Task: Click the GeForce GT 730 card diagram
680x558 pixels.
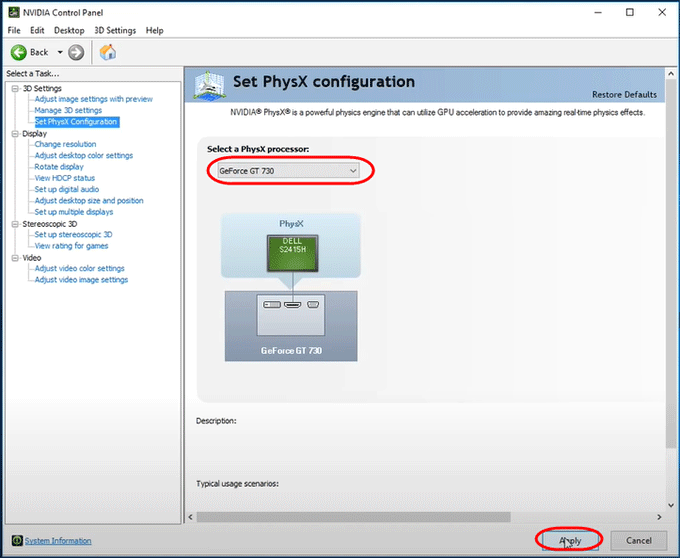Action: pos(291,326)
